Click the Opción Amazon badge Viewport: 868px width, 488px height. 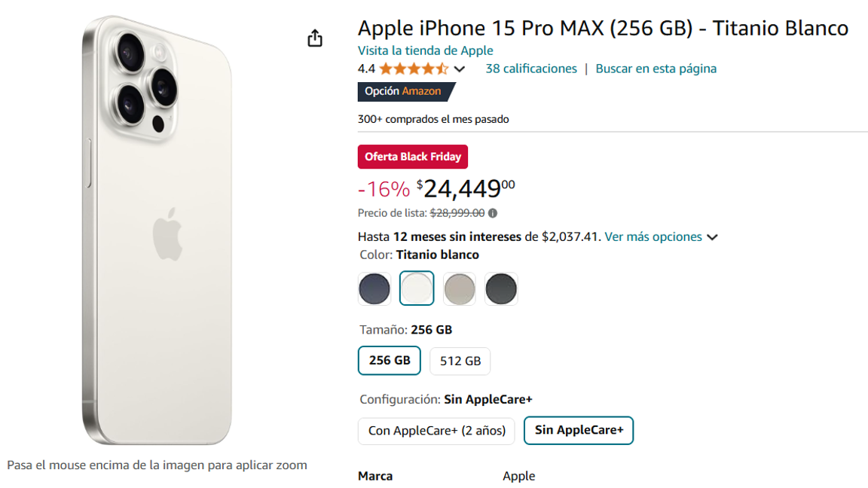402,91
